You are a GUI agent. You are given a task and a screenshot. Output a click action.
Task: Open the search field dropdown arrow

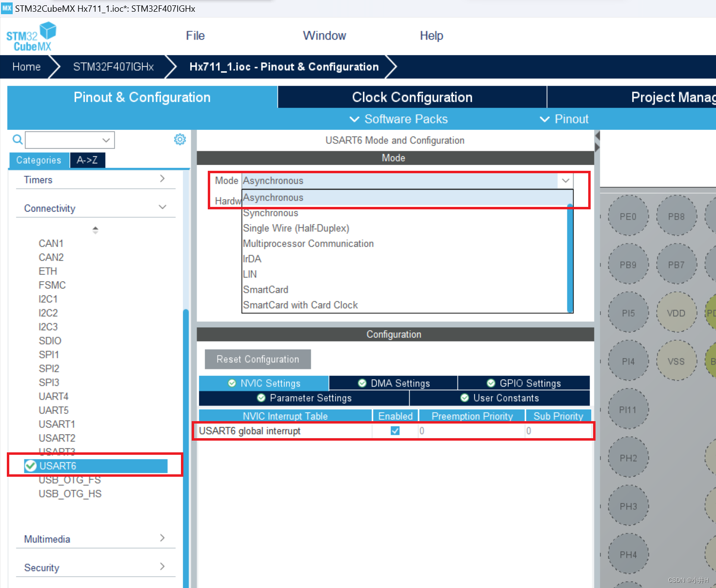[106, 140]
